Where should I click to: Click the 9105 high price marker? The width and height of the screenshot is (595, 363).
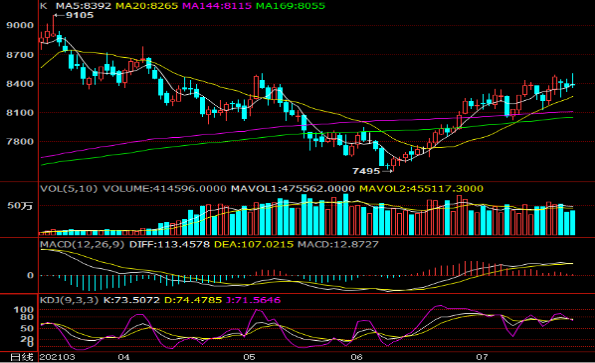pyautogui.click(x=79, y=15)
